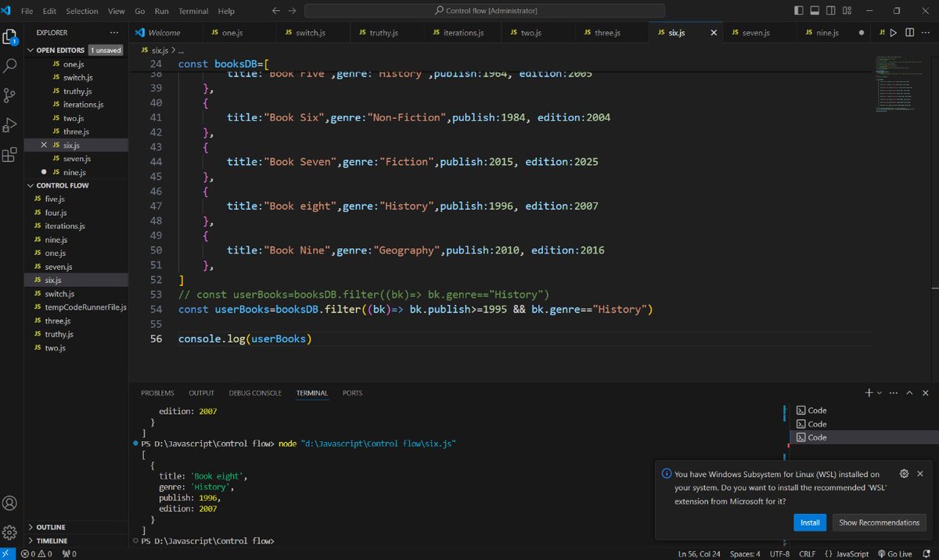Change indentation via Spaces: 4
Viewport: 939px width, 560px height.
coord(745,554)
